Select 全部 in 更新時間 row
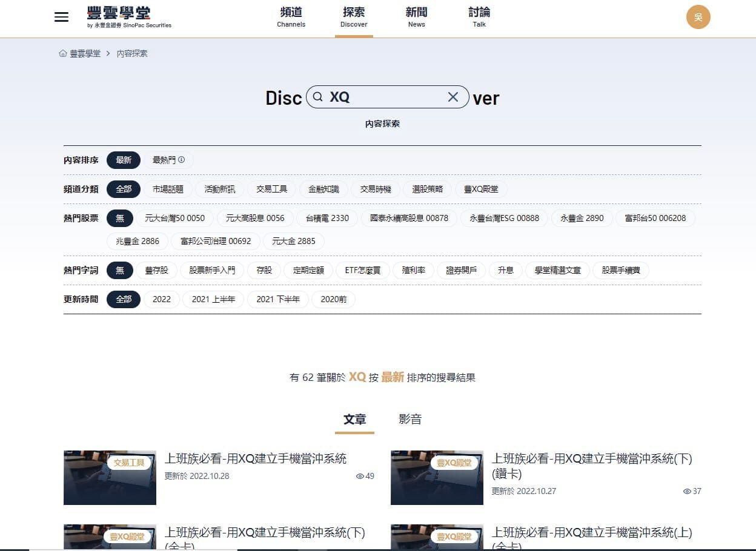 pos(124,299)
